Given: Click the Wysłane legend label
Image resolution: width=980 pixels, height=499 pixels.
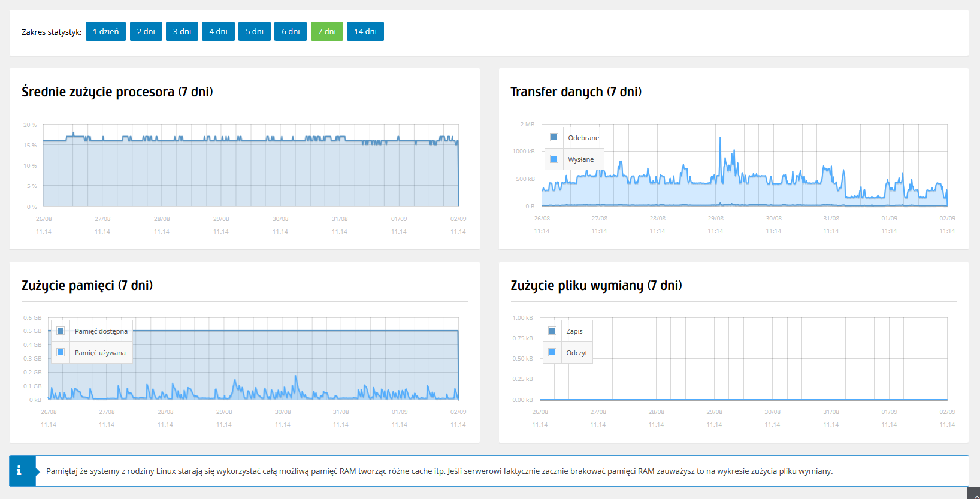Looking at the screenshot, I should tap(581, 159).
